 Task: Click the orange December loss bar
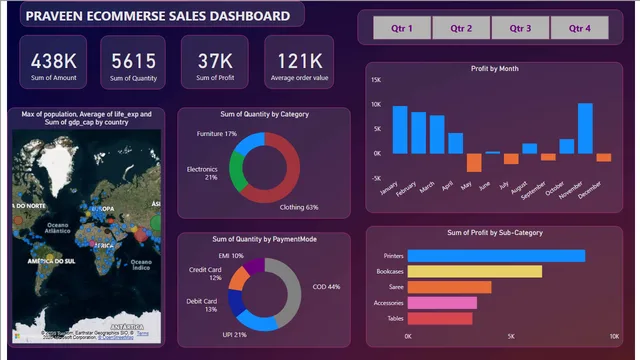pyautogui.click(x=604, y=158)
